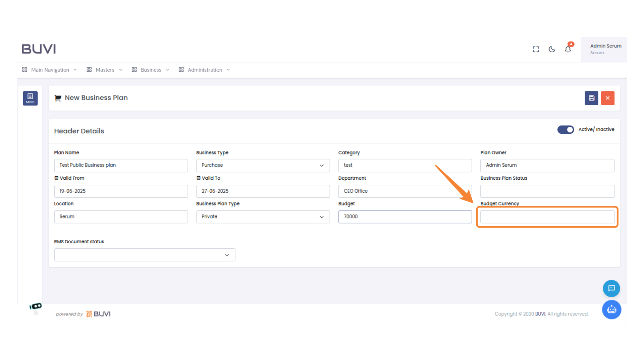Open the Administration menu
The height and width of the screenshot is (362, 644).
[x=204, y=70]
